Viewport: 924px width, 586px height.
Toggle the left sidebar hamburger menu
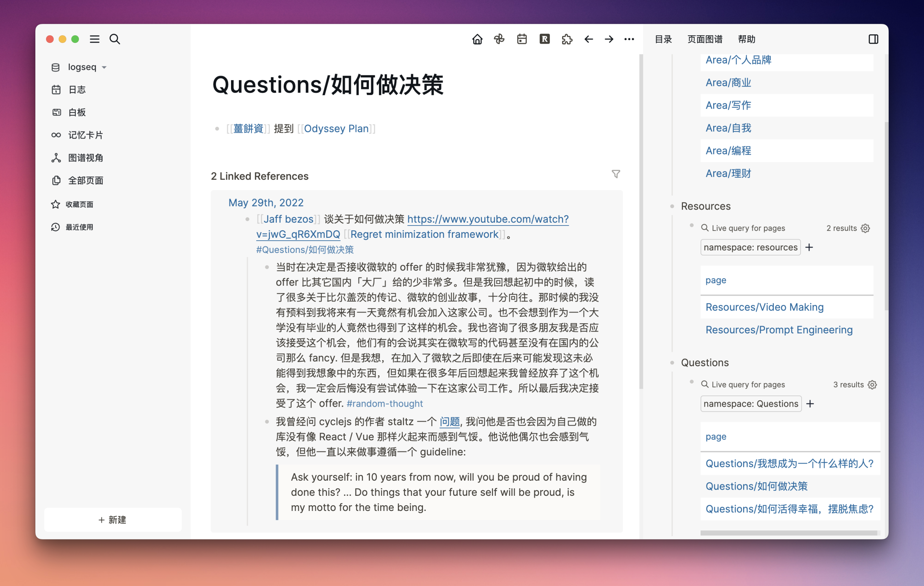tap(95, 39)
